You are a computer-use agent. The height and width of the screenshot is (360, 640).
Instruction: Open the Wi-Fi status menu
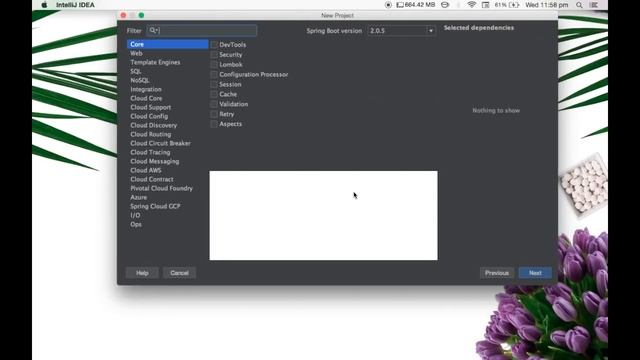click(x=471, y=5)
